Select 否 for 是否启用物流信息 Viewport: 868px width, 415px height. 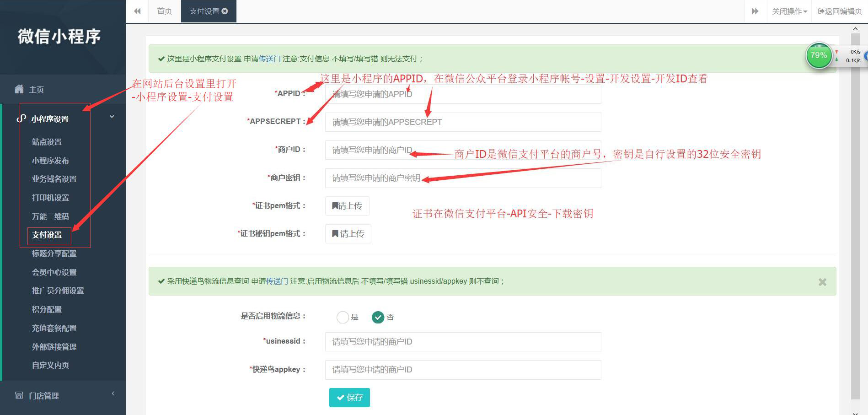point(378,317)
